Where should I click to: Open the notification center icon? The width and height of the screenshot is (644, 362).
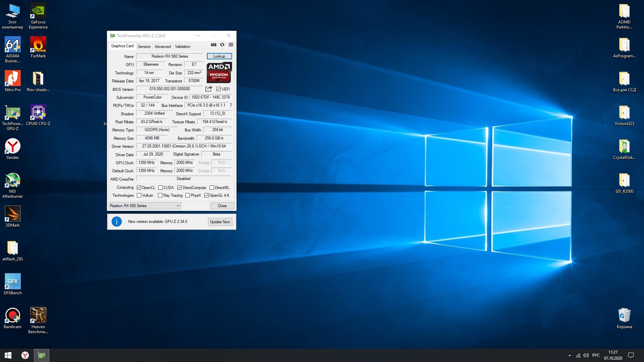click(631, 355)
